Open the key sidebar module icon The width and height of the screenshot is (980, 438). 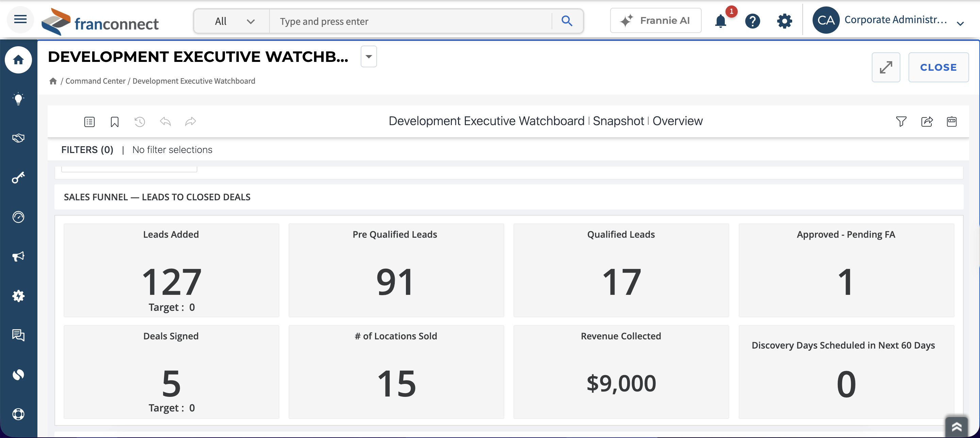pos(18,178)
